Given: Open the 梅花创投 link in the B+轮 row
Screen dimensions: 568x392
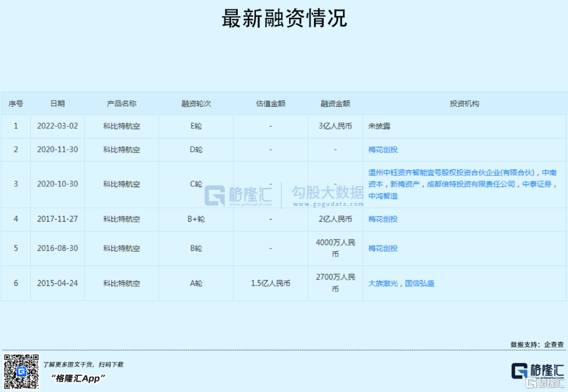Looking at the screenshot, I should pos(383,219).
